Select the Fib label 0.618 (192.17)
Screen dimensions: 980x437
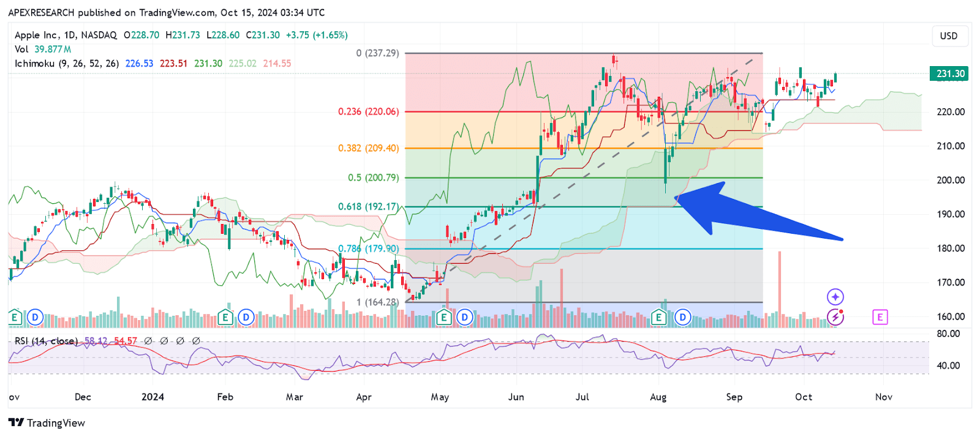pos(369,207)
